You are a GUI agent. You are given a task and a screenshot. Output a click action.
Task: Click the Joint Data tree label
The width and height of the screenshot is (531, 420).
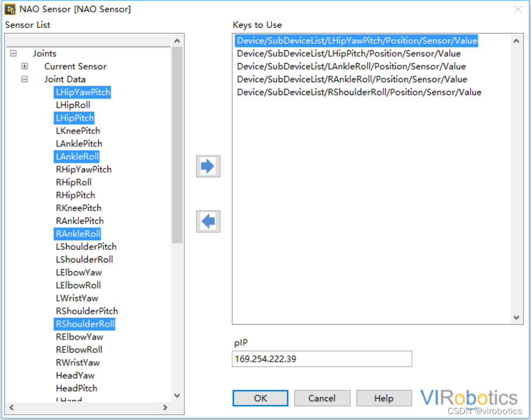[x=65, y=79]
